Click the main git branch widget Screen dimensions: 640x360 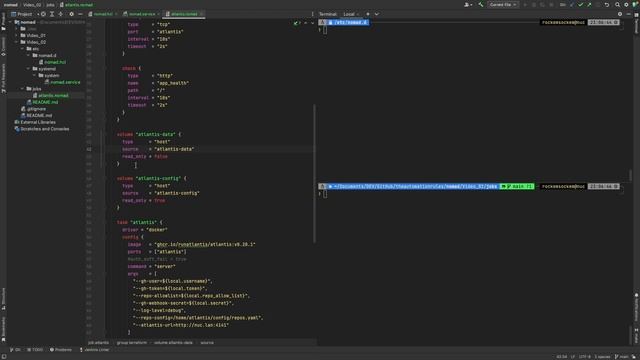coord(622,357)
